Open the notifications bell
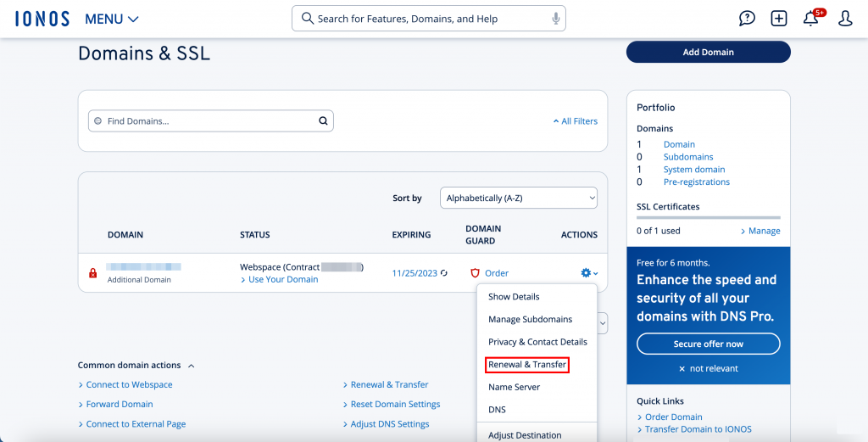This screenshot has width=868, height=442. [x=811, y=19]
